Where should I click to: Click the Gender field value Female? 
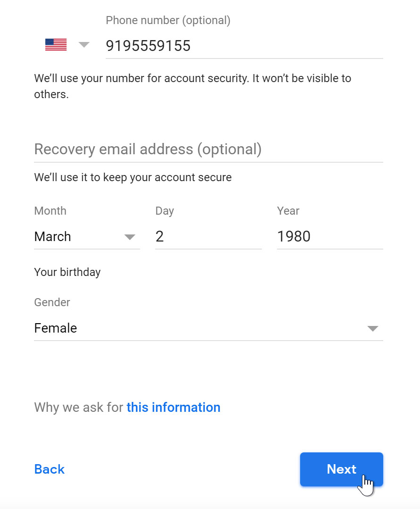click(x=55, y=328)
